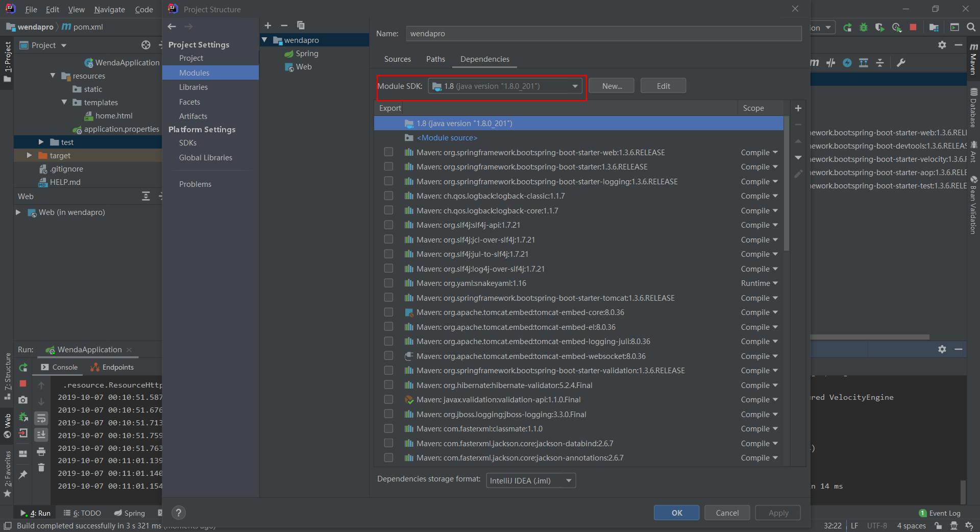This screenshot has height=532, width=980.
Task: Check export for hibernate-validator:5.2.4.Final
Action: tap(388, 385)
